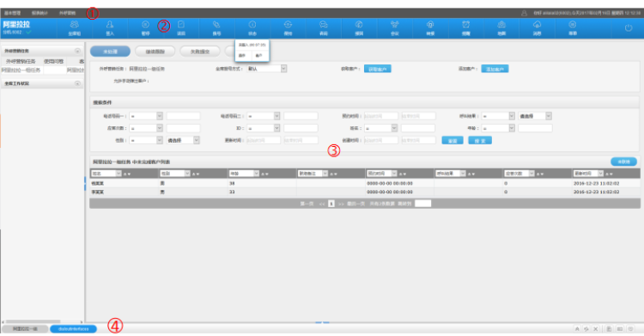This screenshot has width=644, height=336.
Task: Click the 拨号 dial phone icon
Action: 216,28
